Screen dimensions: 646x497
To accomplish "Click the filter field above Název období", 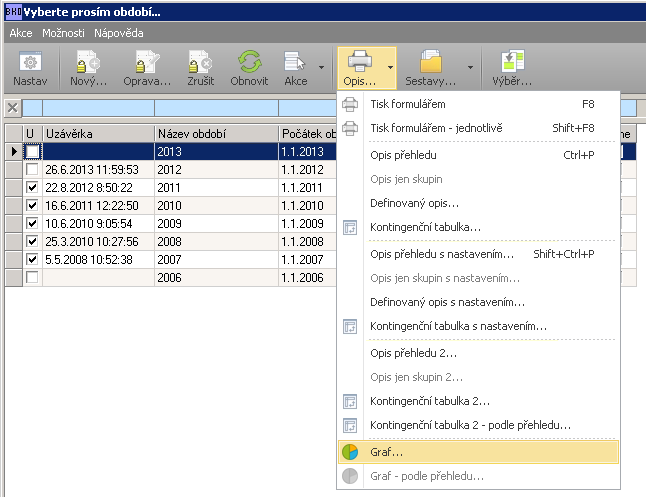I will click(x=217, y=108).
